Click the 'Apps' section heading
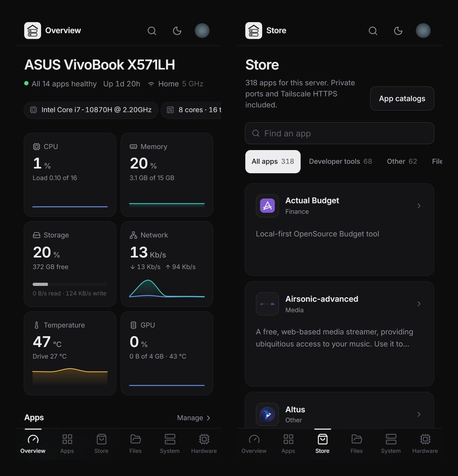 pyautogui.click(x=34, y=418)
